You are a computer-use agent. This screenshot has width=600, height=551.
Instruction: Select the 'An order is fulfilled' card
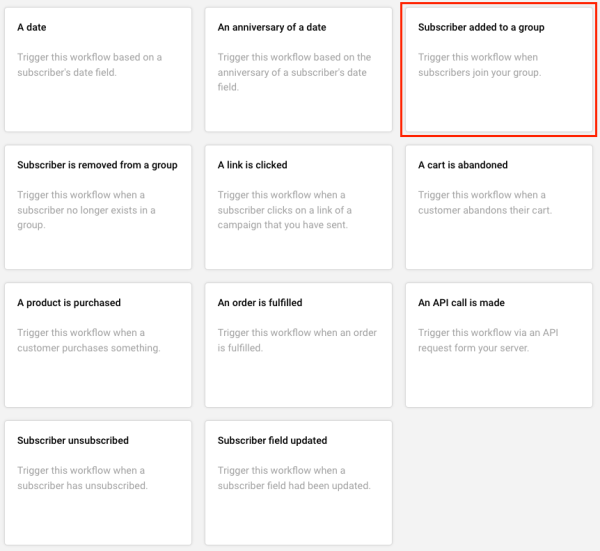point(298,345)
